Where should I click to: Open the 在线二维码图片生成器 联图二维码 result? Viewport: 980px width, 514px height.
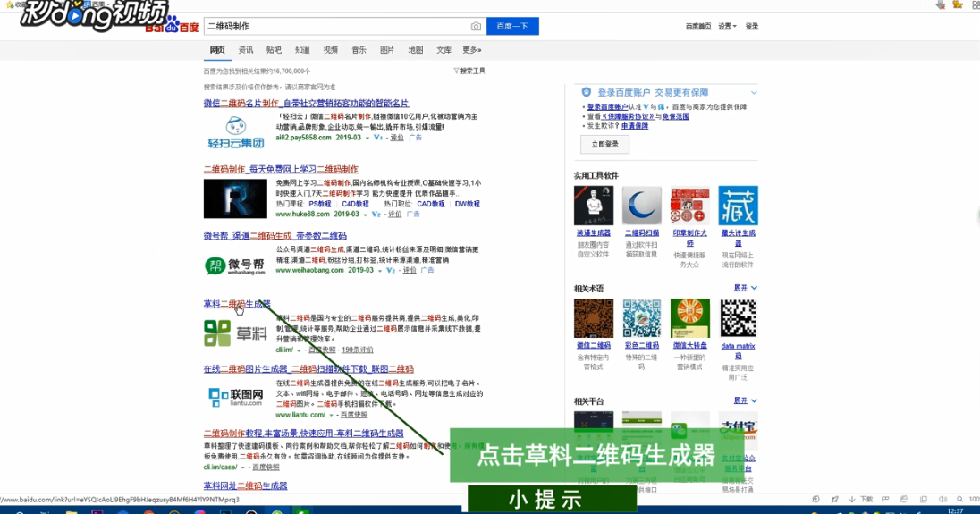pos(308,369)
